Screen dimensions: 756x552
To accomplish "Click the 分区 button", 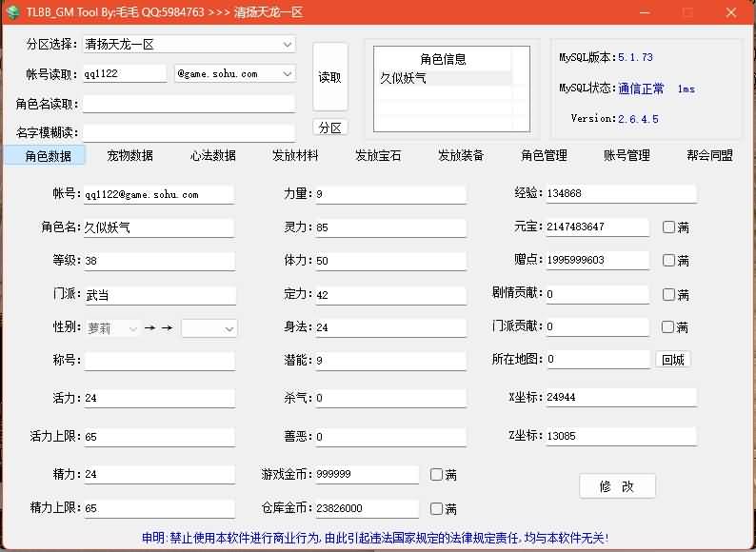I will [330, 128].
